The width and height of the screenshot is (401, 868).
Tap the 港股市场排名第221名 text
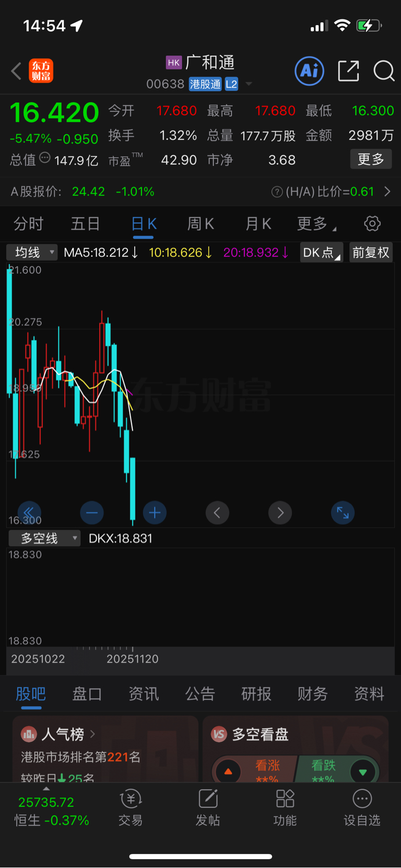pos(81,757)
